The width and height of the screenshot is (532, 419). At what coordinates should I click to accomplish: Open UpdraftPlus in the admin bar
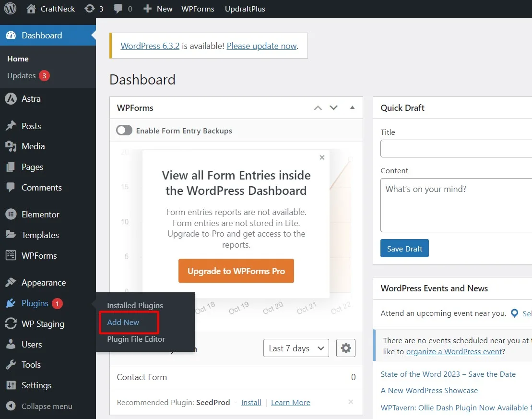245,9
